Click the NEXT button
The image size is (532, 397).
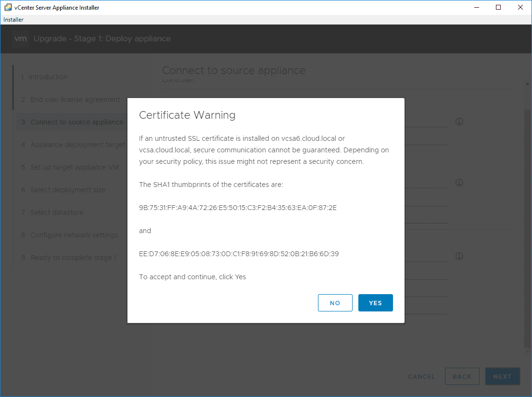(502, 376)
